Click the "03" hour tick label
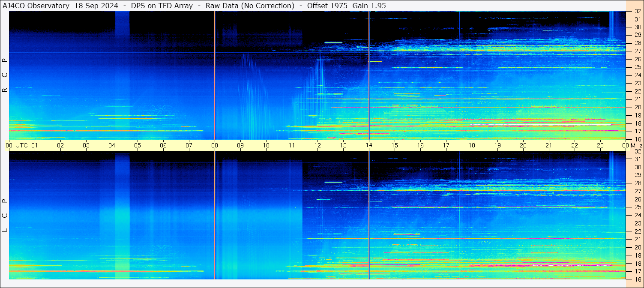 coord(86,145)
